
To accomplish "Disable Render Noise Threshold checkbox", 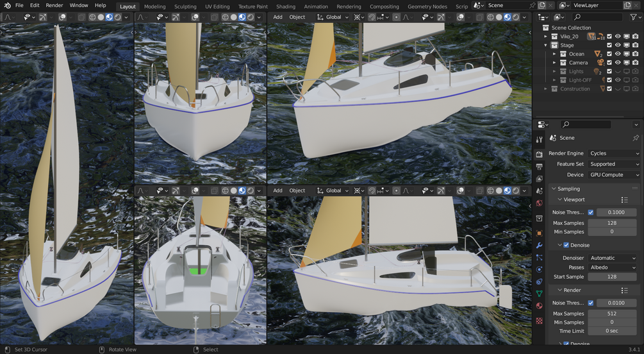I will coord(591,303).
